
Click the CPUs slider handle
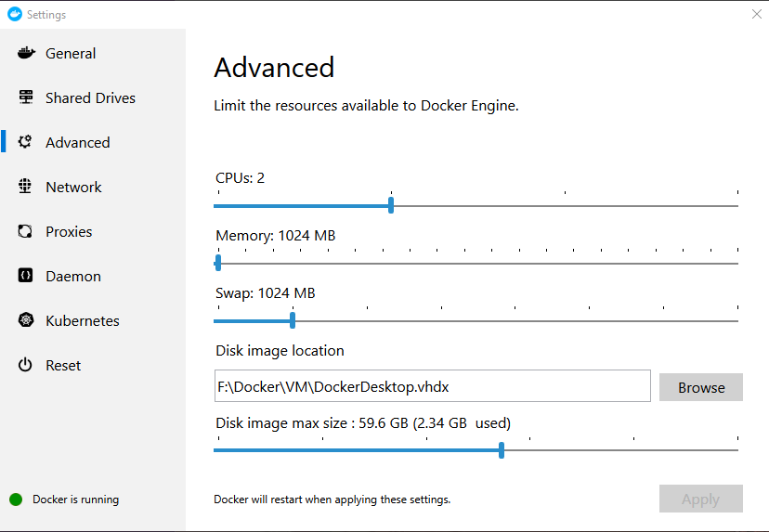(x=391, y=205)
